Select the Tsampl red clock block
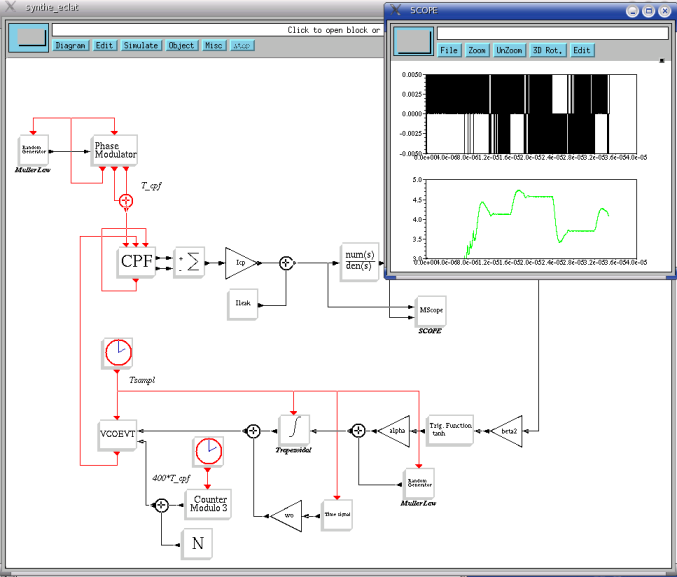 [x=117, y=353]
